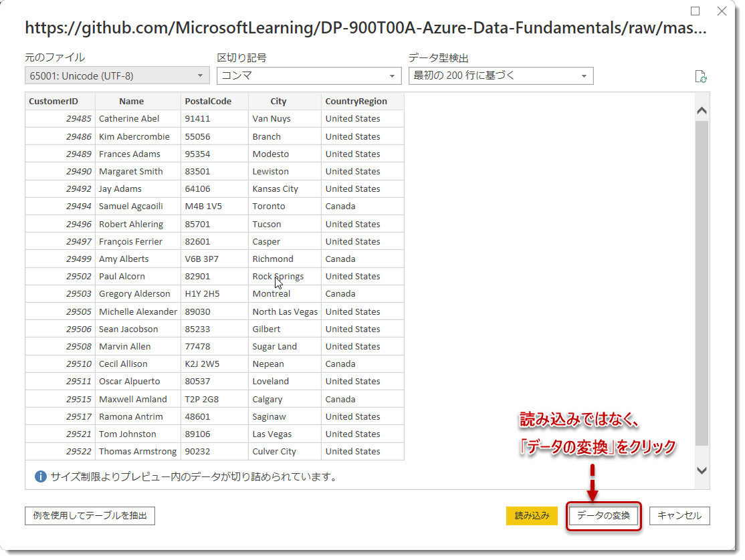745x560 pixels.
Task: Close the dialog with the X icon
Action: [x=722, y=11]
